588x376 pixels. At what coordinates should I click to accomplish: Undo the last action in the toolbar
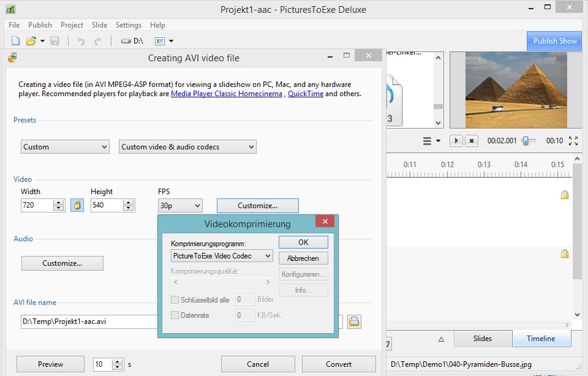click(81, 41)
